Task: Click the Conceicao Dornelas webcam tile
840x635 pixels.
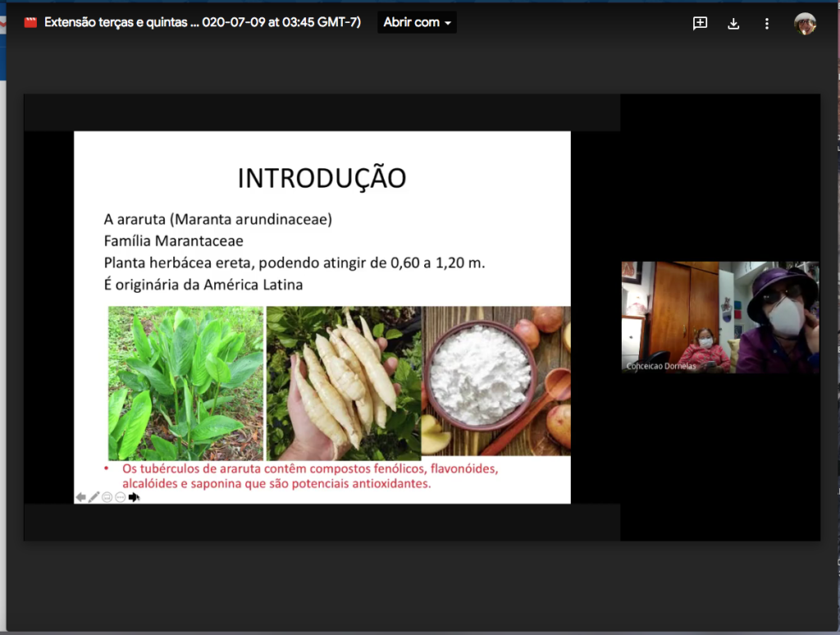Action: coord(720,317)
